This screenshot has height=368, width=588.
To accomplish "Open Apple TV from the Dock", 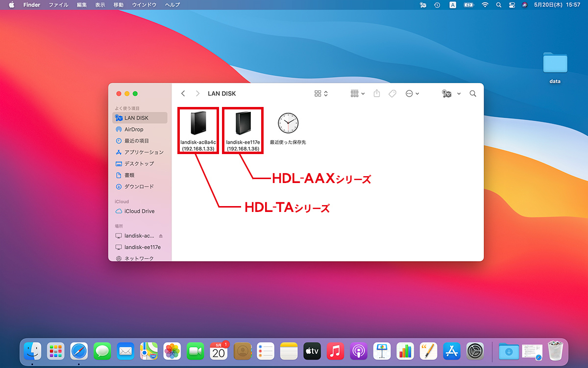I will tap(312, 351).
